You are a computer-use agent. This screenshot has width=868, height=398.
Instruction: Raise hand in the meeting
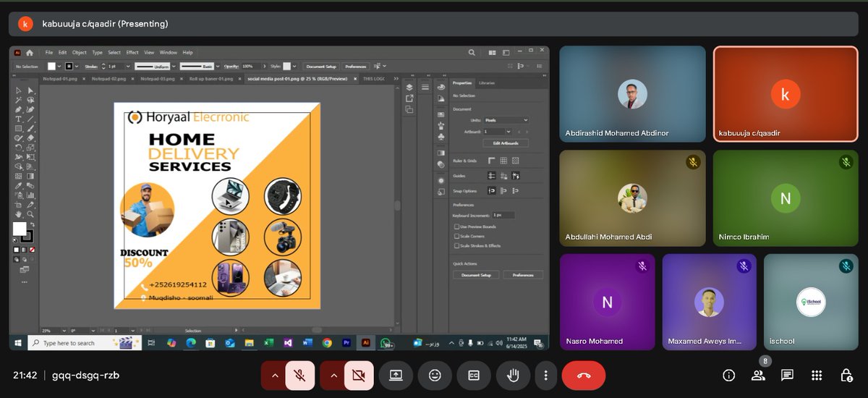pos(513,375)
